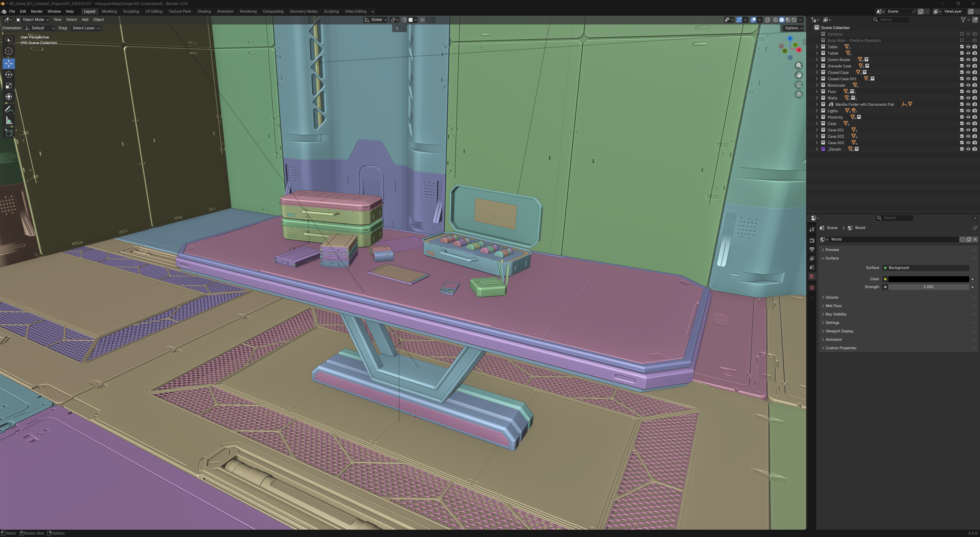Open the Output properties tab
The image size is (980, 537).
tap(812, 250)
